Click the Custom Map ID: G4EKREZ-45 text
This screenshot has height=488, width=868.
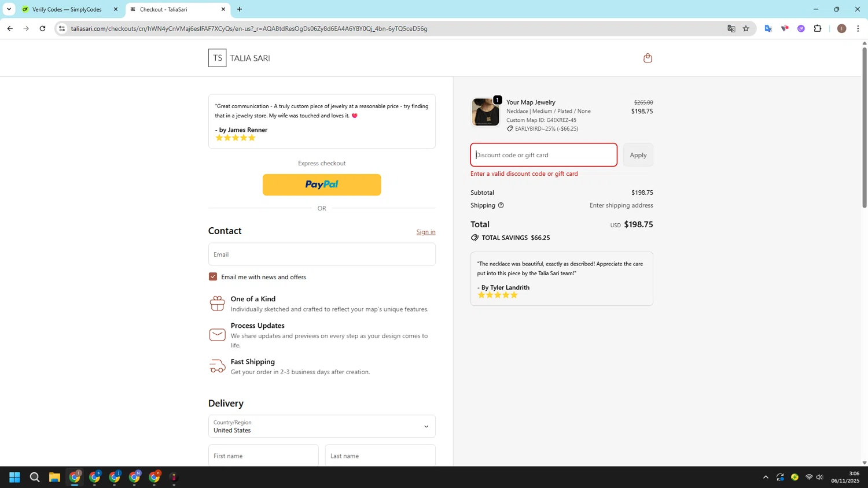[x=541, y=120]
